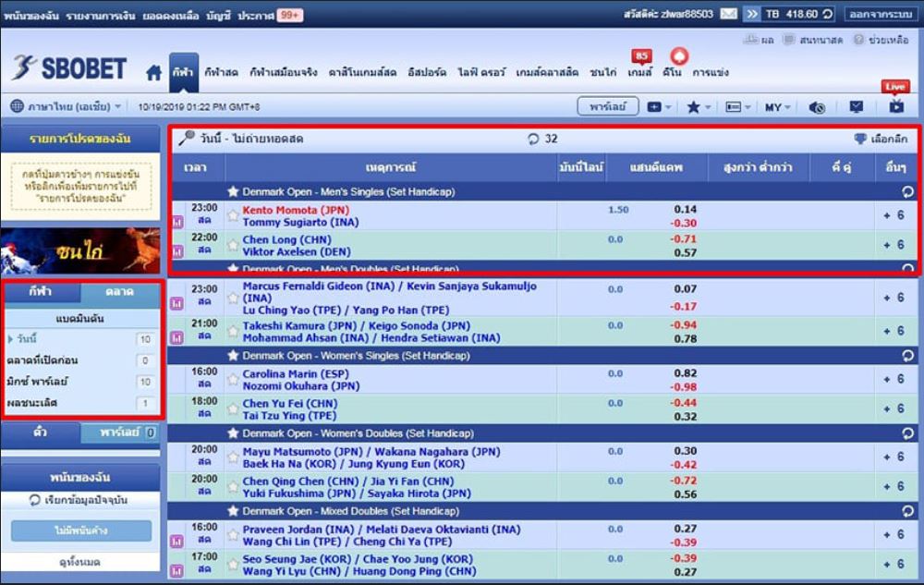The height and width of the screenshot is (585, 924).
Task: Expand +6 markets for Carolina Marin match
Action: coord(894,380)
